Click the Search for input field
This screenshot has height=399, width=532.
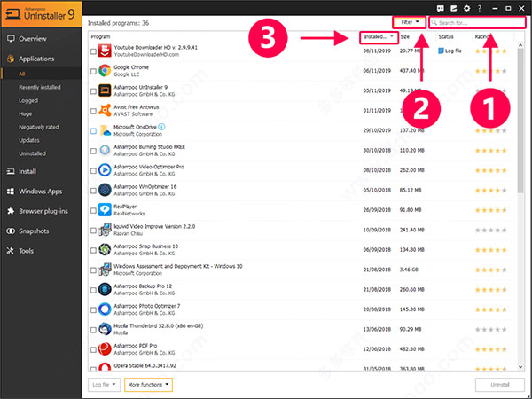(477, 22)
